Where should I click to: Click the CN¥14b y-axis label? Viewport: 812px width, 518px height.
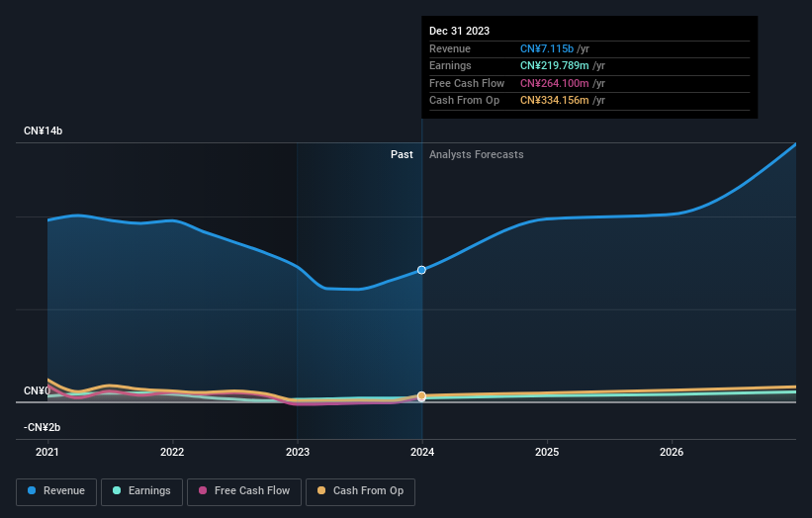pos(43,130)
